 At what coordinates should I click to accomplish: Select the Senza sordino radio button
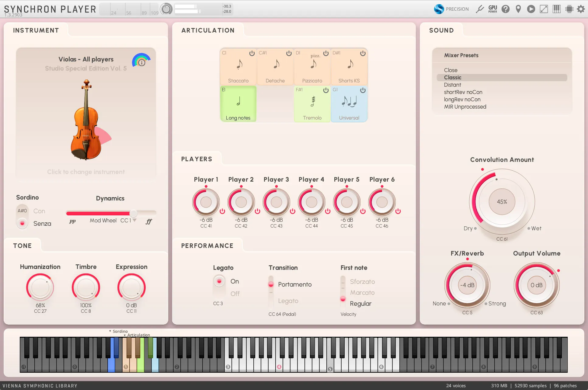point(22,224)
